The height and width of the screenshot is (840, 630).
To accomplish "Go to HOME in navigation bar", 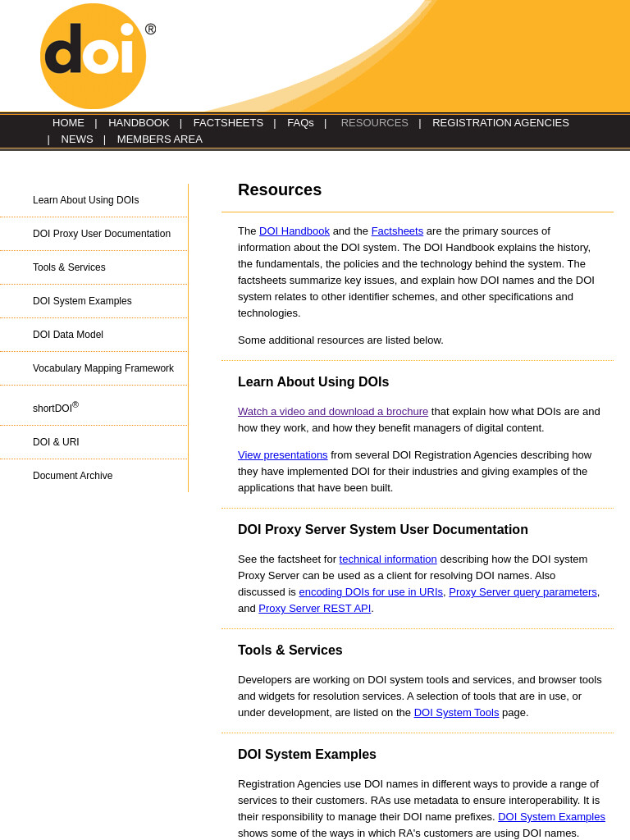I will pyautogui.click(x=68, y=123).
